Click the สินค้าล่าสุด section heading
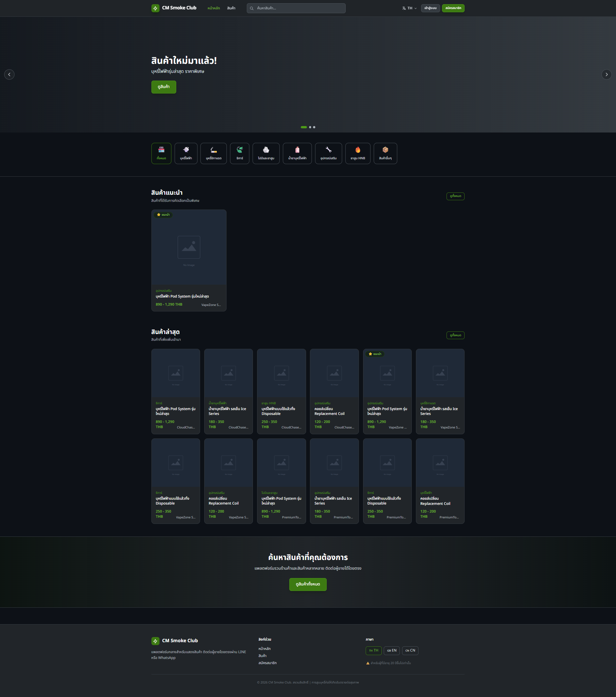The height and width of the screenshot is (697, 616). click(166, 332)
